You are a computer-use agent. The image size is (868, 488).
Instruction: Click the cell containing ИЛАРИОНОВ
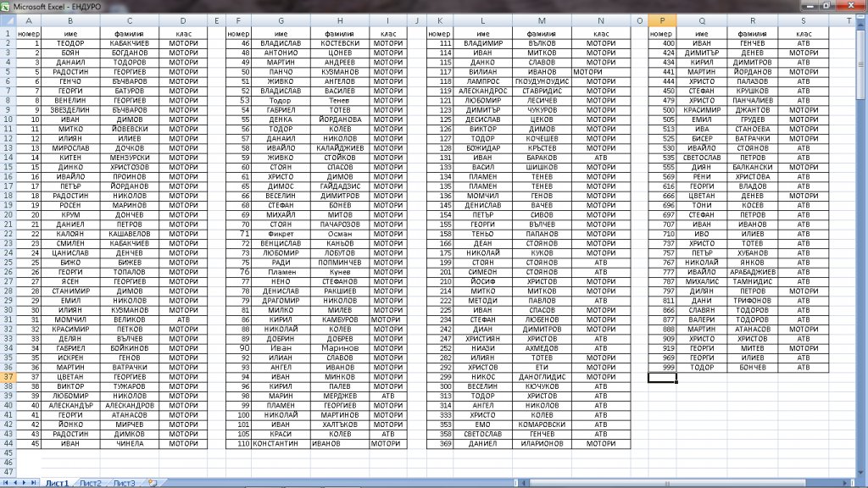[x=542, y=443]
